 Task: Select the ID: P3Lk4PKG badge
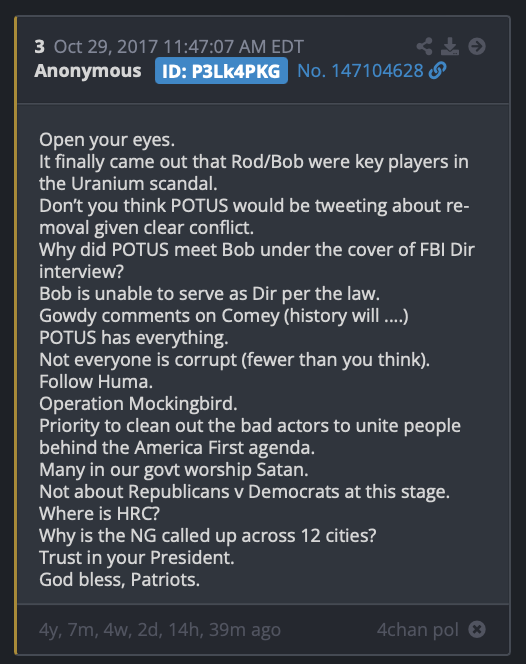click(x=221, y=71)
